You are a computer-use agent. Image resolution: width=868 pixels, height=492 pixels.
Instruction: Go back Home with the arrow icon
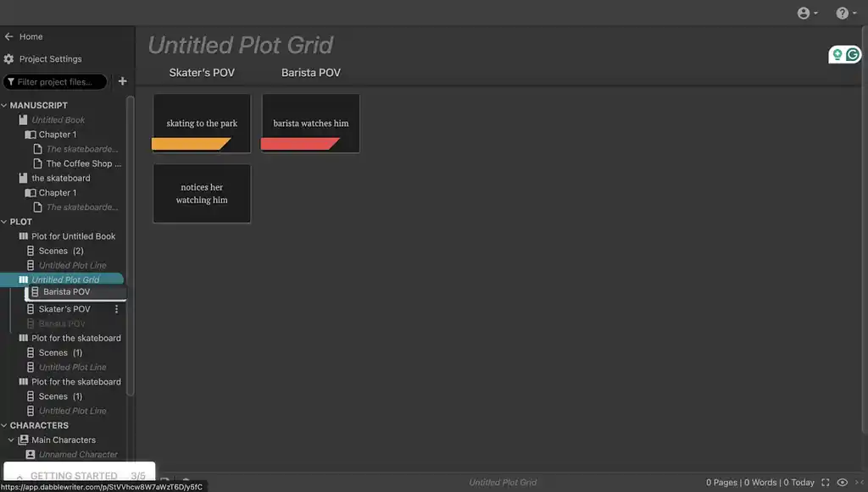click(9, 36)
